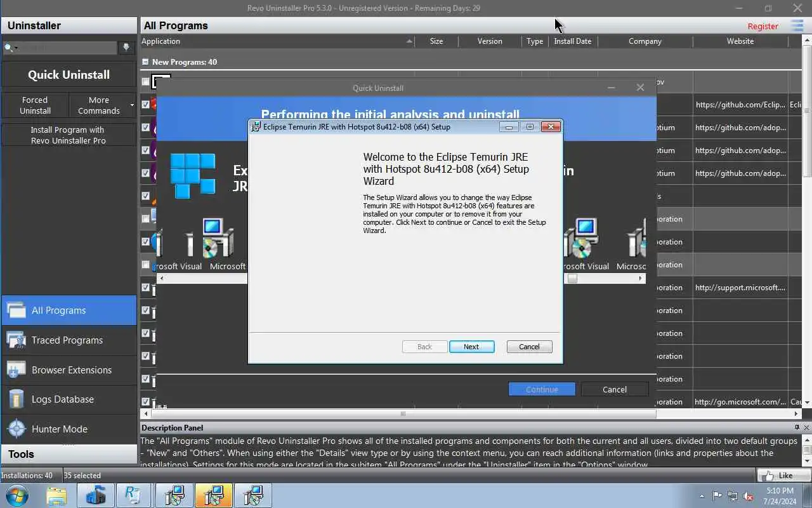Click Continue in the Quick Uninstall dialog
Screen dimensions: 812x508
click(x=542, y=389)
